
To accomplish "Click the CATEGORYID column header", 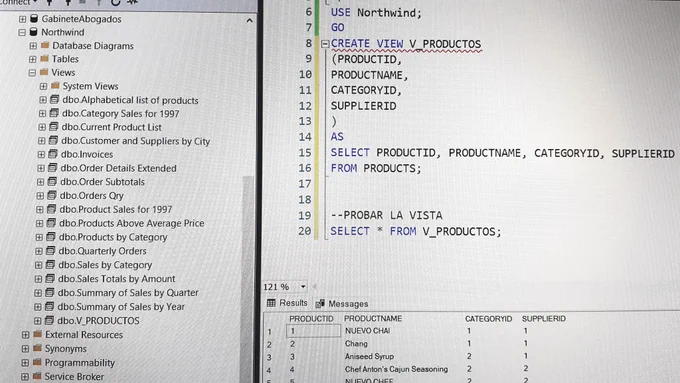I will tap(488, 319).
